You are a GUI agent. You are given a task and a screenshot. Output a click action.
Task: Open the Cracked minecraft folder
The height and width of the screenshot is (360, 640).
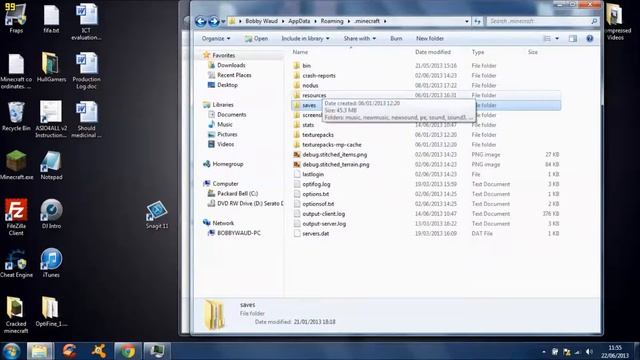pos(16,315)
